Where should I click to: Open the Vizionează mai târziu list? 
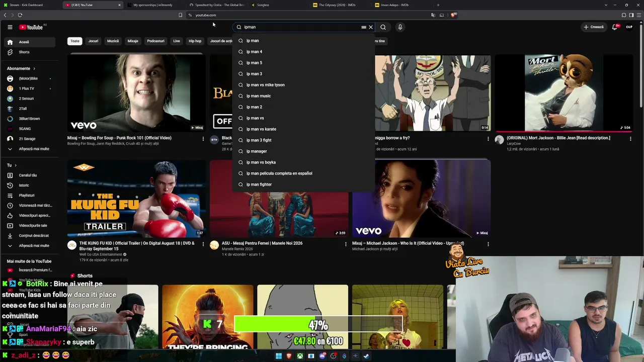[x=30, y=206]
